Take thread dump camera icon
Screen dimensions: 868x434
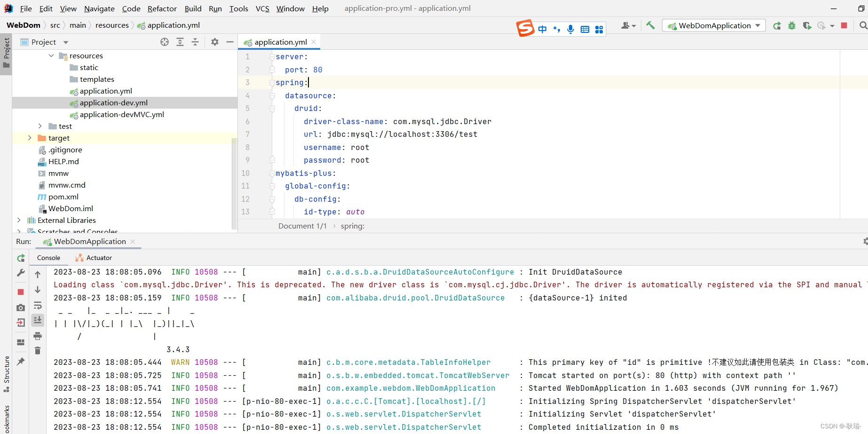[x=21, y=308]
